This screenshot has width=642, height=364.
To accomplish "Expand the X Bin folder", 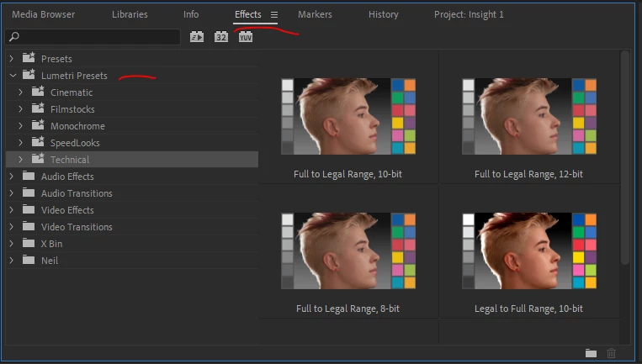I will point(12,243).
